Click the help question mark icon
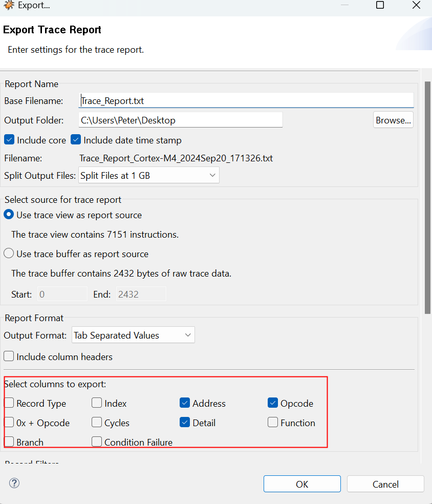 (14, 483)
